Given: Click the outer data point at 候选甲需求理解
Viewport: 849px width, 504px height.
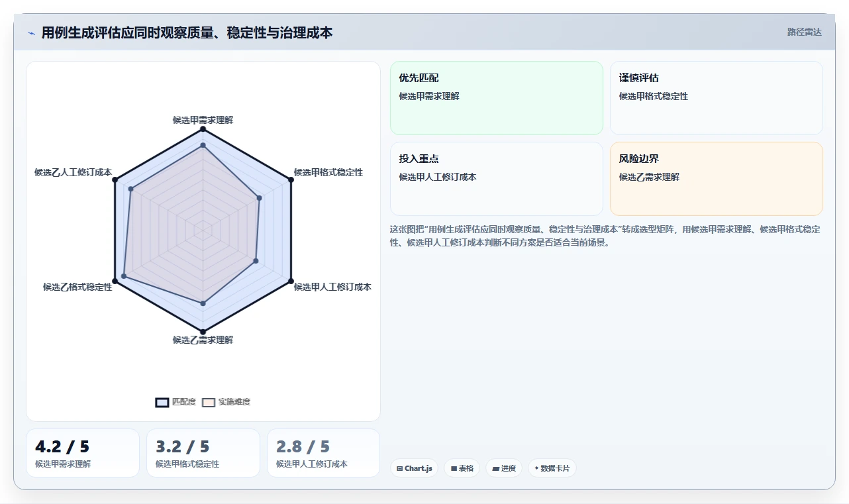Looking at the screenshot, I should coord(203,128).
